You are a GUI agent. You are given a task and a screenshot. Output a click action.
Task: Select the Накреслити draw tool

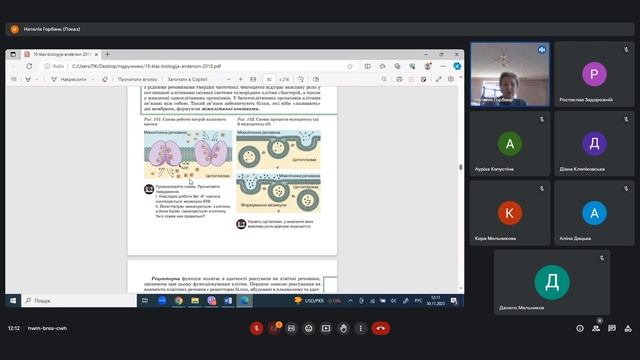(69, 79)
